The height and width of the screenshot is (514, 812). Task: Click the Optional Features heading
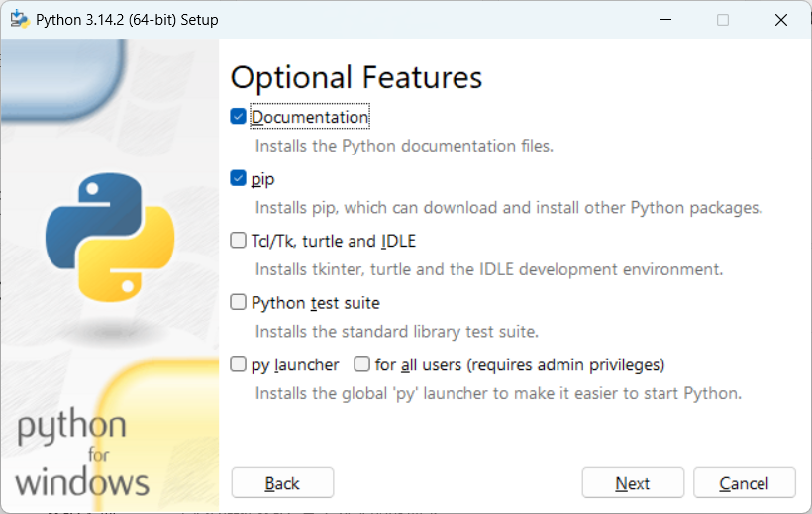356,77
